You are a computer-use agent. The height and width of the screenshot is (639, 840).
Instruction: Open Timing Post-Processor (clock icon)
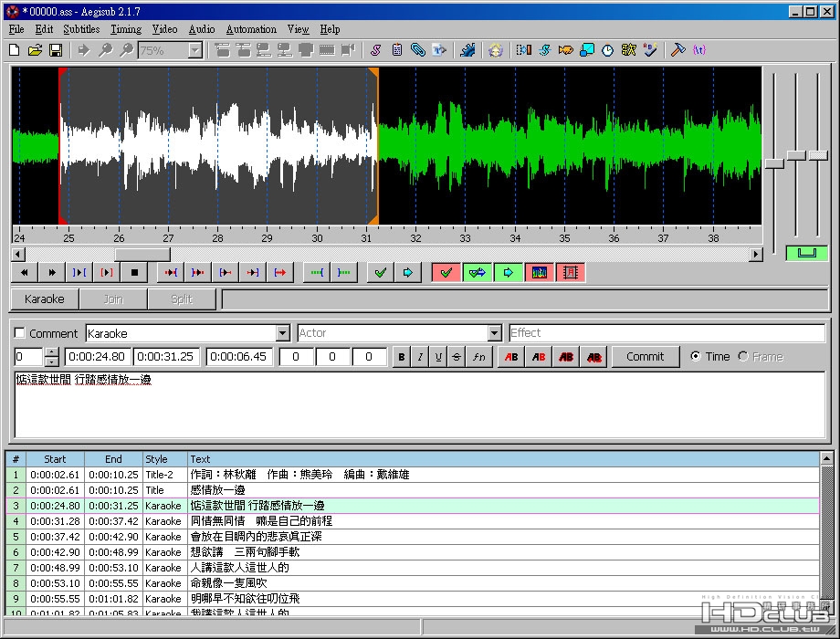[607, 50]
